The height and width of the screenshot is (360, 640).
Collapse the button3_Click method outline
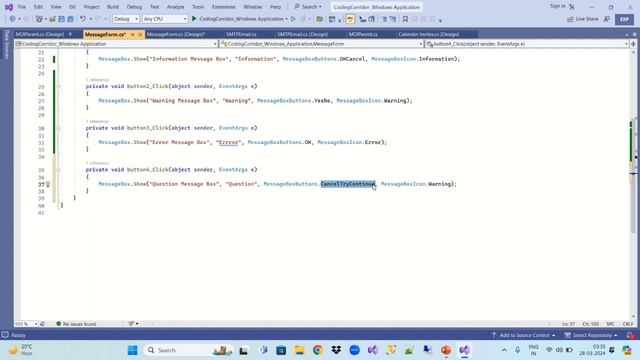pos(58,128)
